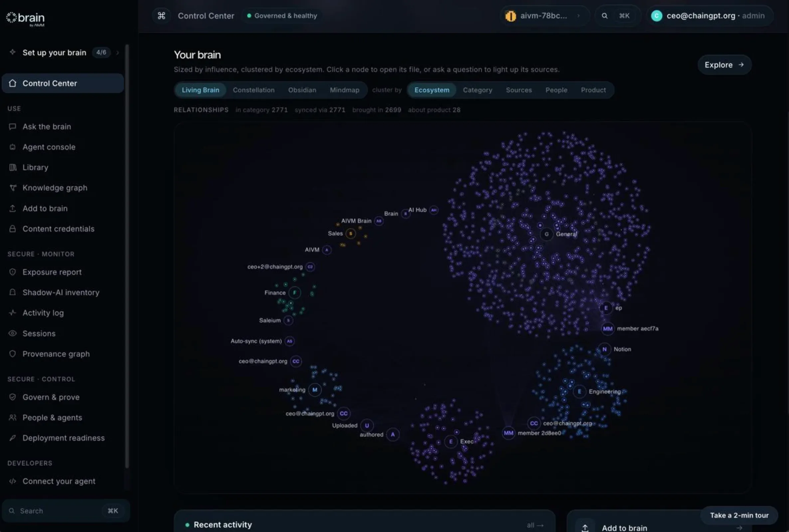
Task: Open Ask the brain page
Action: click(x=63, y=127)
